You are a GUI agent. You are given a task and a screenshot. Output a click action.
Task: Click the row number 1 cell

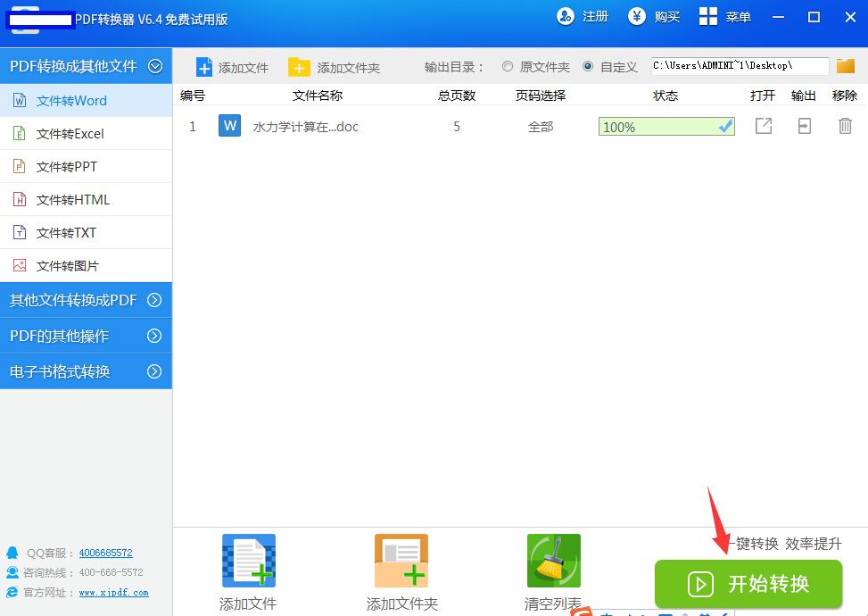tap(193, 127)
